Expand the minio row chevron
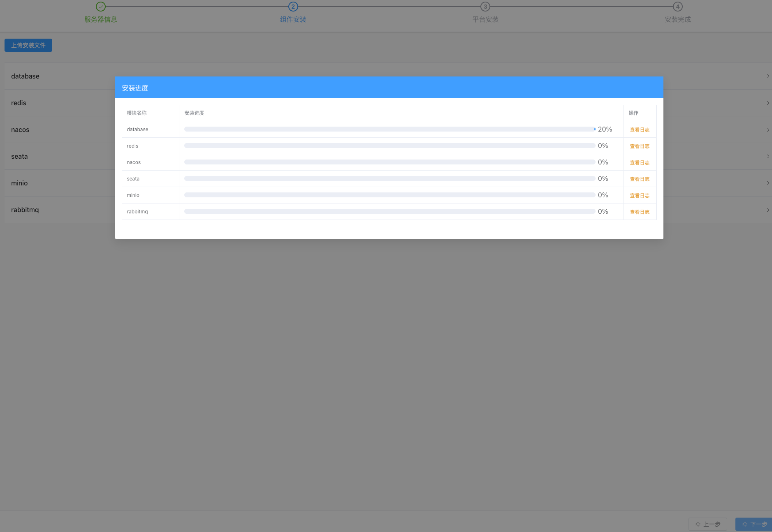 (x=767, y=183)
